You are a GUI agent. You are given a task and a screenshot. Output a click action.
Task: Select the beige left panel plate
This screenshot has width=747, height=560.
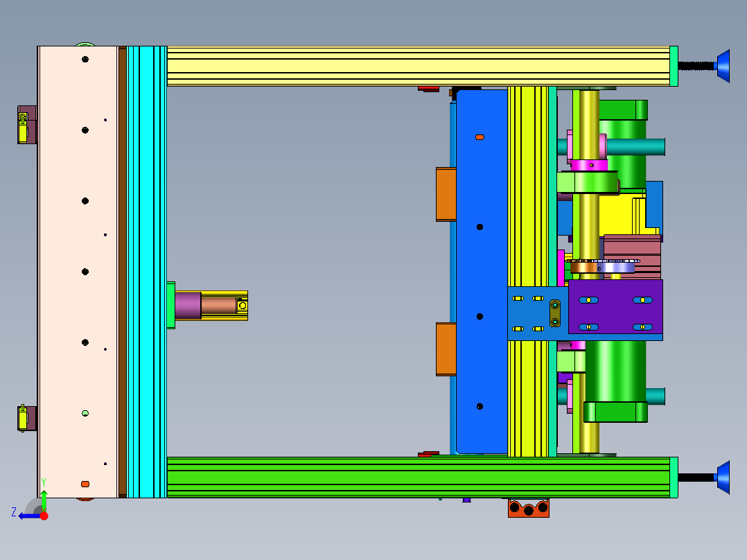pos(78,272)
